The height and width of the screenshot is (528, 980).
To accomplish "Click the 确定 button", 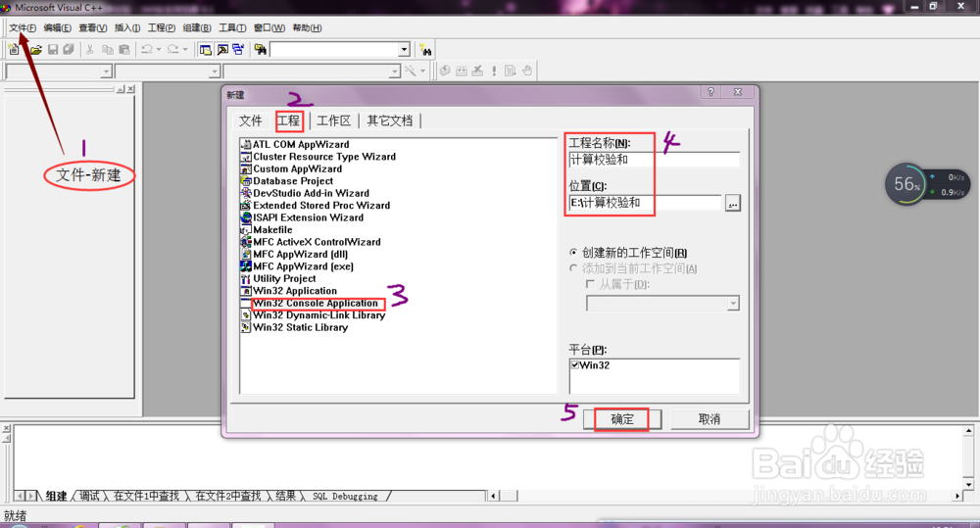I will [622, 419].
